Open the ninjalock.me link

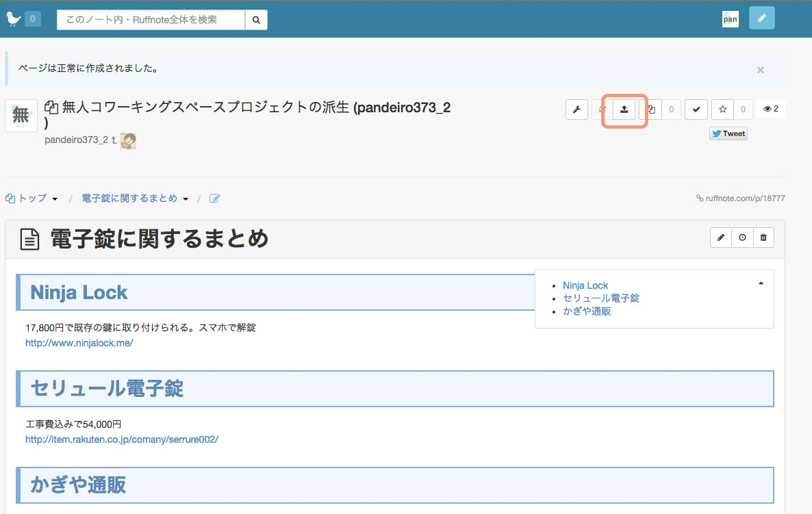pyautogui.click(x=79, y=343)
